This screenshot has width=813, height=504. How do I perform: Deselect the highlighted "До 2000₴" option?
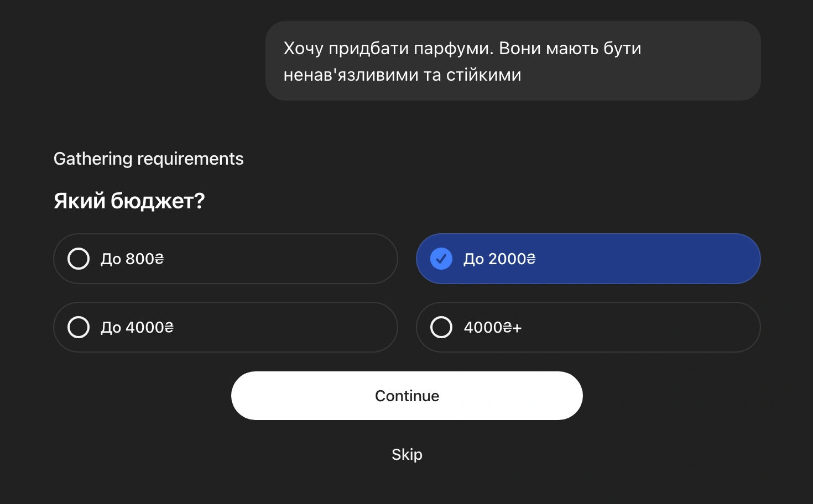[x=588, y=258]
